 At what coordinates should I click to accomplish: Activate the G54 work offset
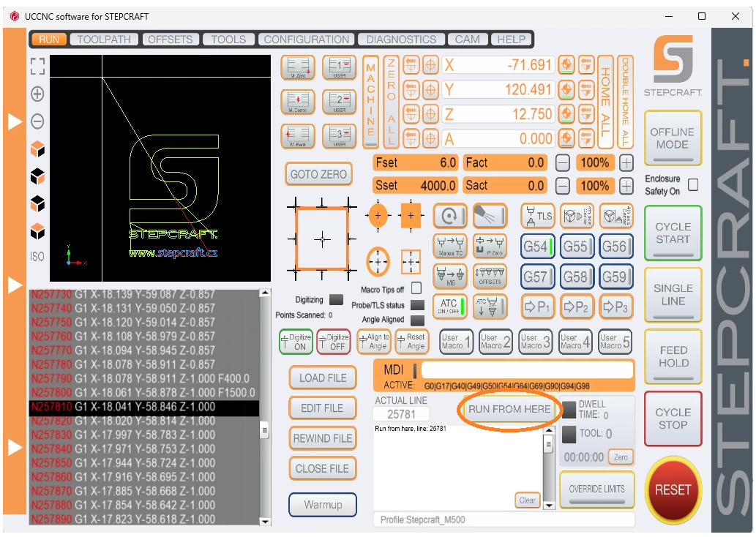pos(538,247)
